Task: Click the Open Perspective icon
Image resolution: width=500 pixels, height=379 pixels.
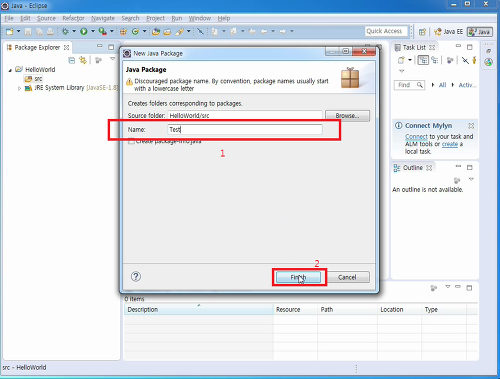Action: (422, 32)
